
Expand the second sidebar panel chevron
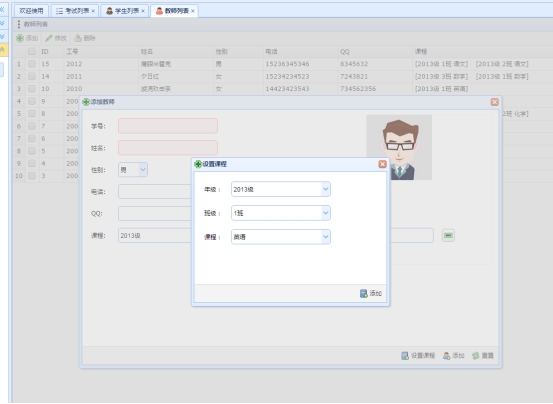point(2,36)
